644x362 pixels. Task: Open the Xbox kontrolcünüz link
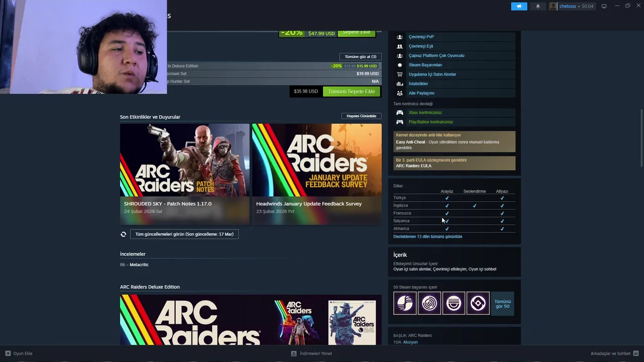425,113
